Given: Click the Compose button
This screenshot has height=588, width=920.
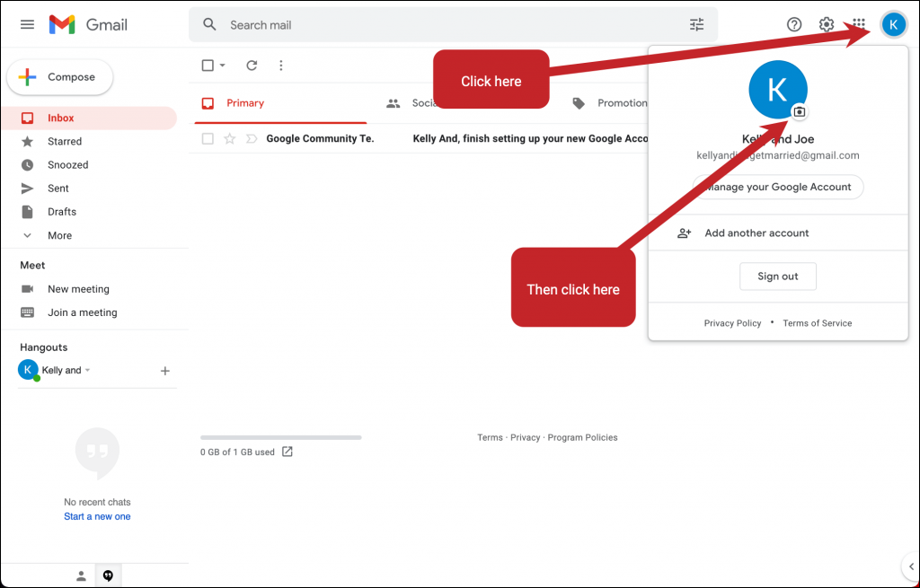Looking at the screenshot, I should click(60, 77).
